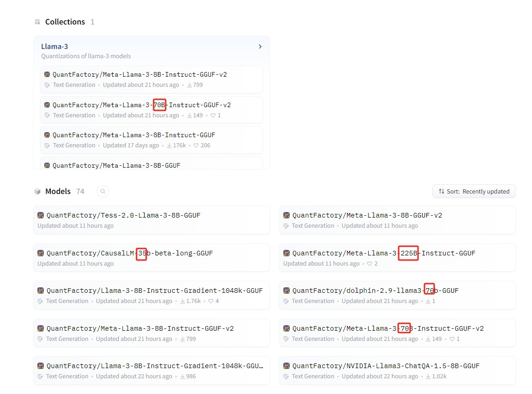This screenshot has width=532, height=394.
Task: Click the Collections section icon
Action: coord(37,22)
